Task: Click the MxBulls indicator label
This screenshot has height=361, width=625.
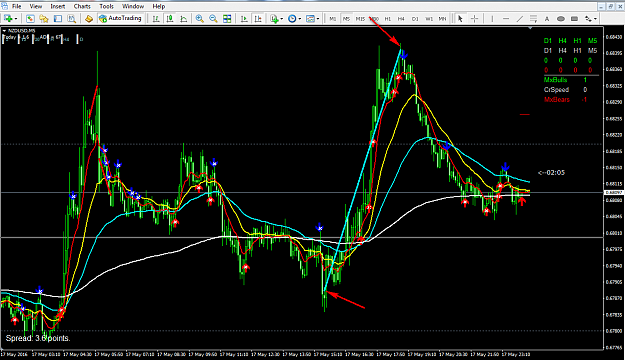Action: point(555,80)
